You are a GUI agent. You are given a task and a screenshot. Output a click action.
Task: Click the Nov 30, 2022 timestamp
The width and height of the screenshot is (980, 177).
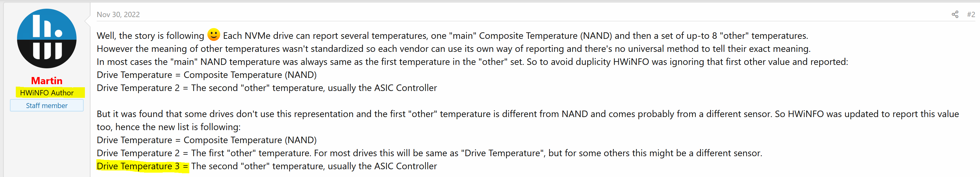point(118,15)
